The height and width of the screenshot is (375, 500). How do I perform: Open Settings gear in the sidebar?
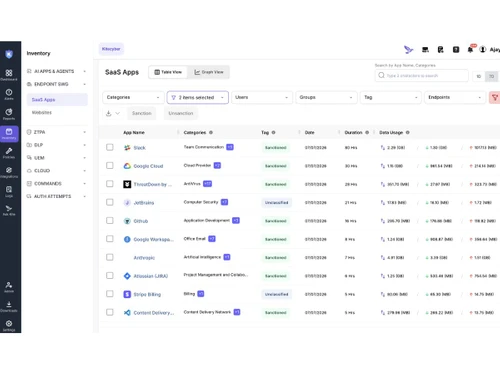point(9,325)
